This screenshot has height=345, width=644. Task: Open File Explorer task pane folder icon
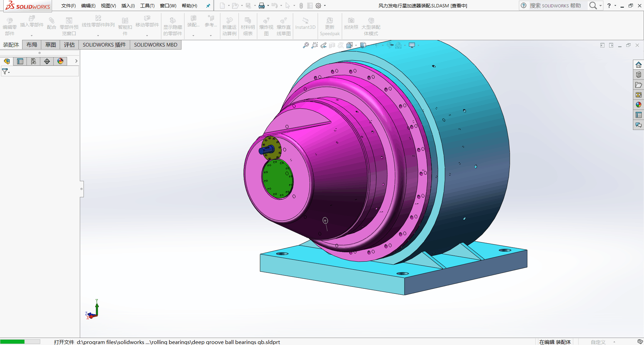639,85
